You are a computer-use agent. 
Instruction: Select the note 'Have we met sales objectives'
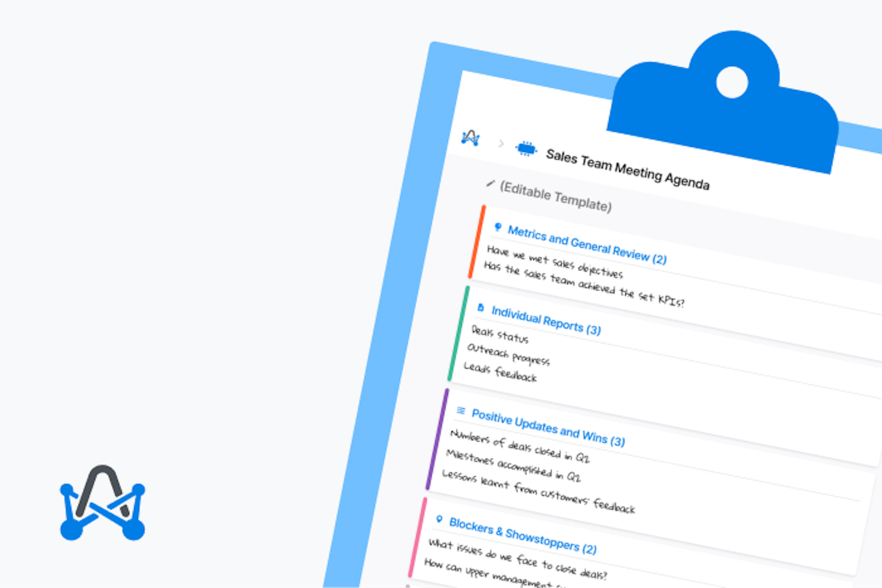click(554, 262)
